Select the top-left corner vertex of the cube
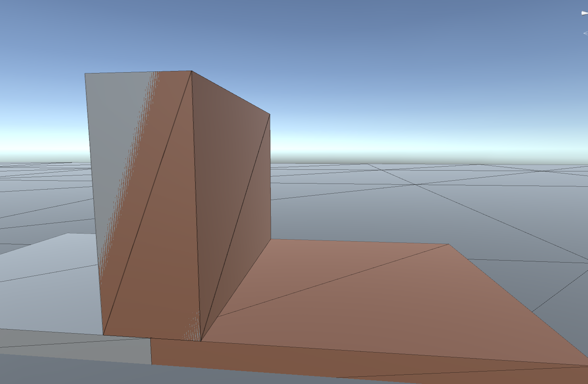The height and width of the screenshot is (384, 588). [x=85, y=73]
